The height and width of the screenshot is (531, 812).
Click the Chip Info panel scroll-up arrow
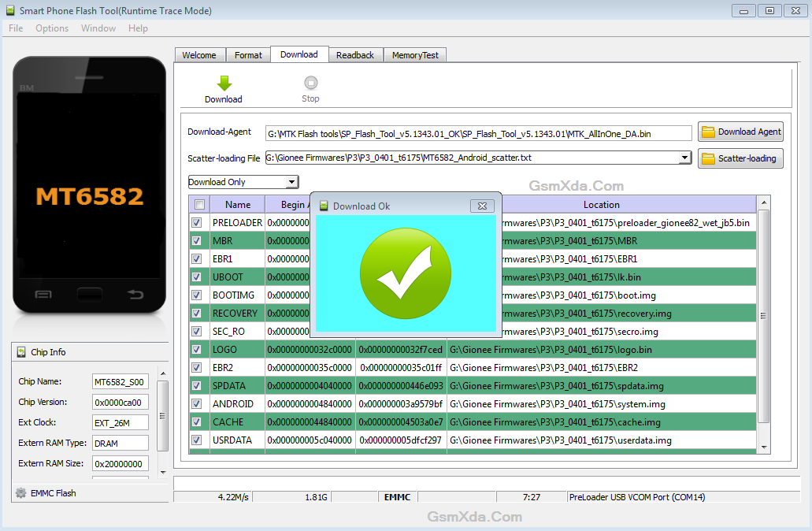(x=163, y=373)
